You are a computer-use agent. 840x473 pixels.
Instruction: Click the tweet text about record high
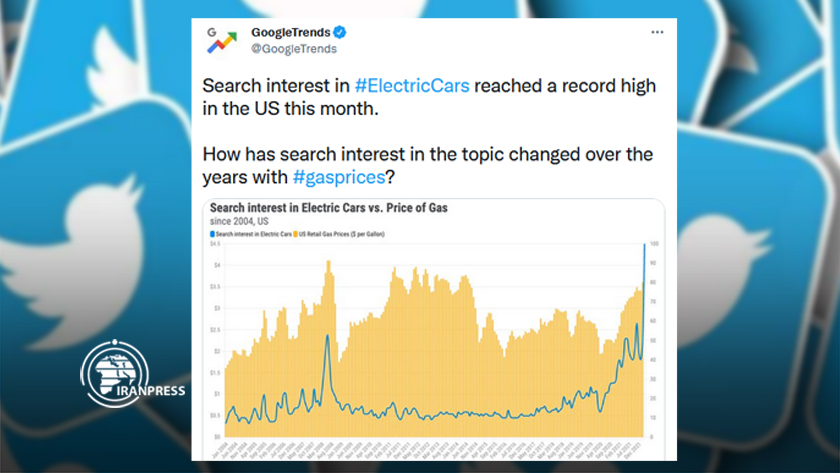coord(429,97)
